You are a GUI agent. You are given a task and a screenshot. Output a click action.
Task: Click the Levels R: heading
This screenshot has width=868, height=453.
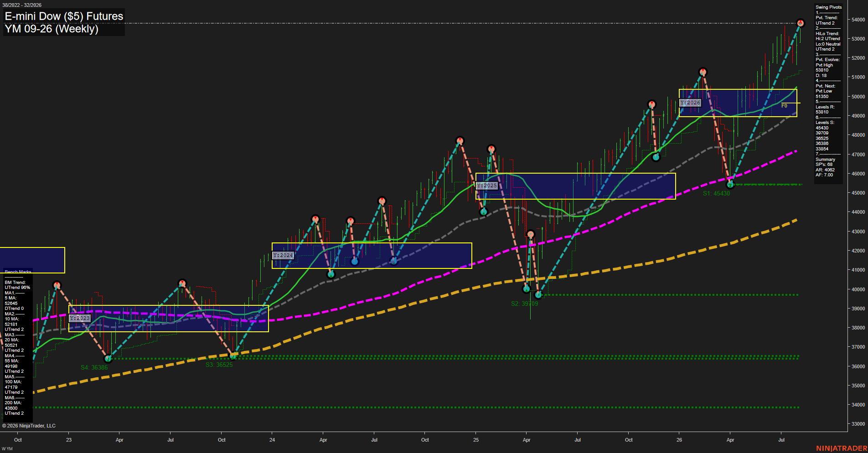click(x=825, y=107)
